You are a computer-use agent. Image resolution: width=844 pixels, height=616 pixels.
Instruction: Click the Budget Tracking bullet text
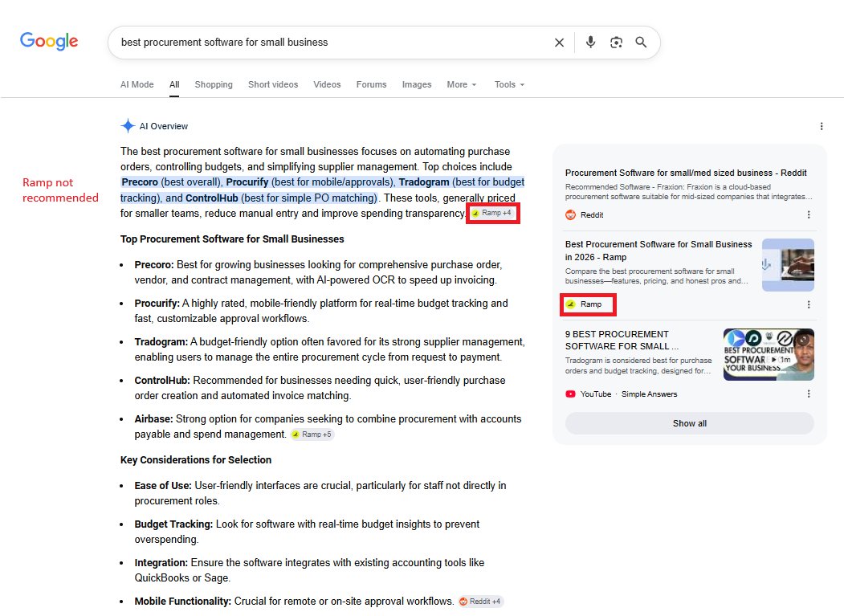click(307, 532)
